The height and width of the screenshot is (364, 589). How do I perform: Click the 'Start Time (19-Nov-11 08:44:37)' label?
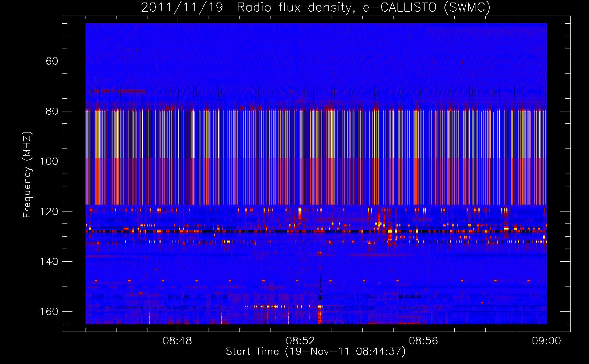point(316,351)
